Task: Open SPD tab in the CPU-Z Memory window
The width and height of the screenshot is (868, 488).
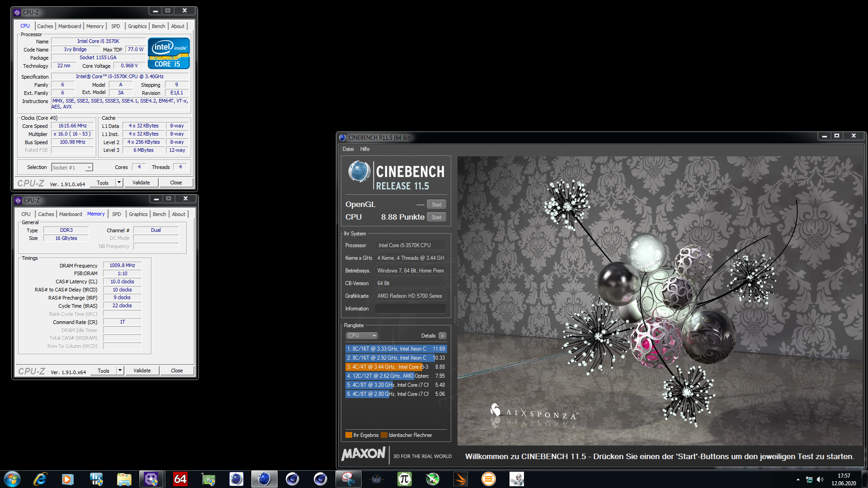Action: (x=117, y=214)
